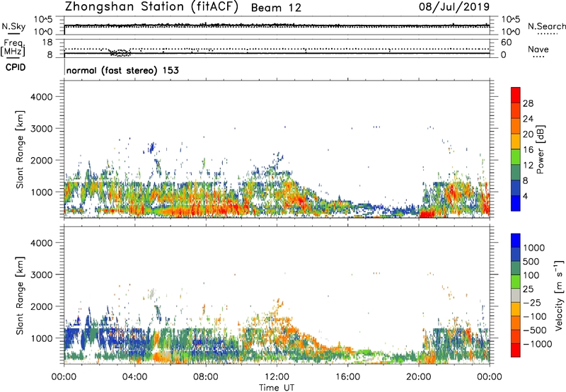Click "24" on the power colorbar
The height and width of the screenshot is (392, 566).
[x=528, y=119]
